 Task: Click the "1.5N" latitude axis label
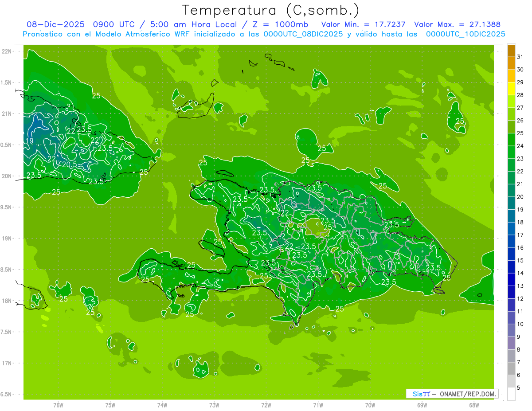pos(7,82)
